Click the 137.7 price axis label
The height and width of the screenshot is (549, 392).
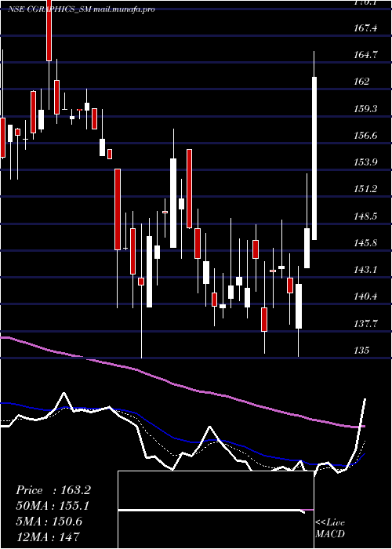366,324
